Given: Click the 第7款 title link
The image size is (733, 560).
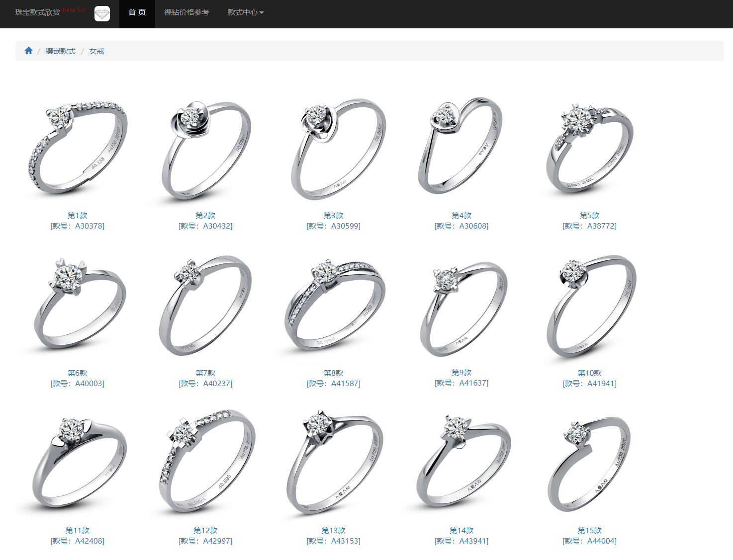Looking at the screenshot, I should 205,373.
